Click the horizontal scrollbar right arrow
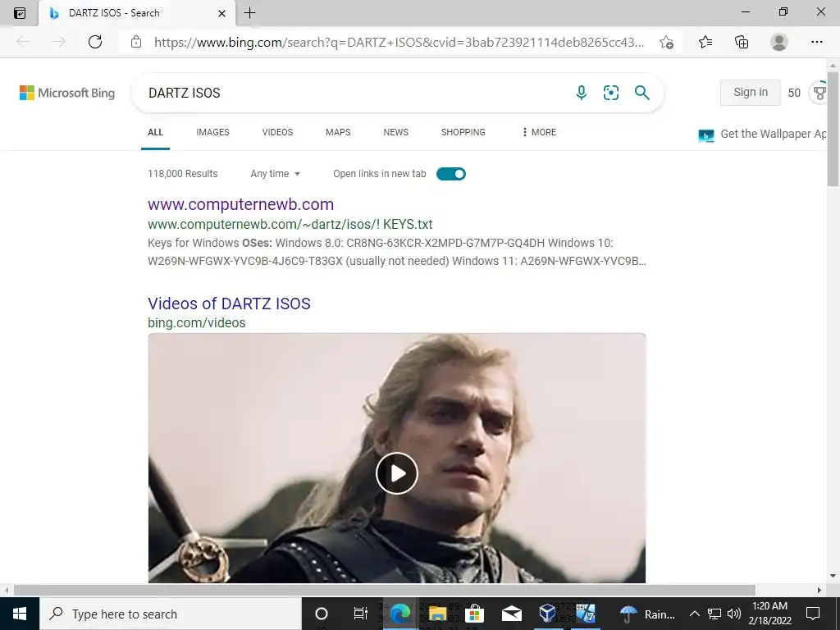The width and height of the screenshot is (840, 630). (819, 590)
